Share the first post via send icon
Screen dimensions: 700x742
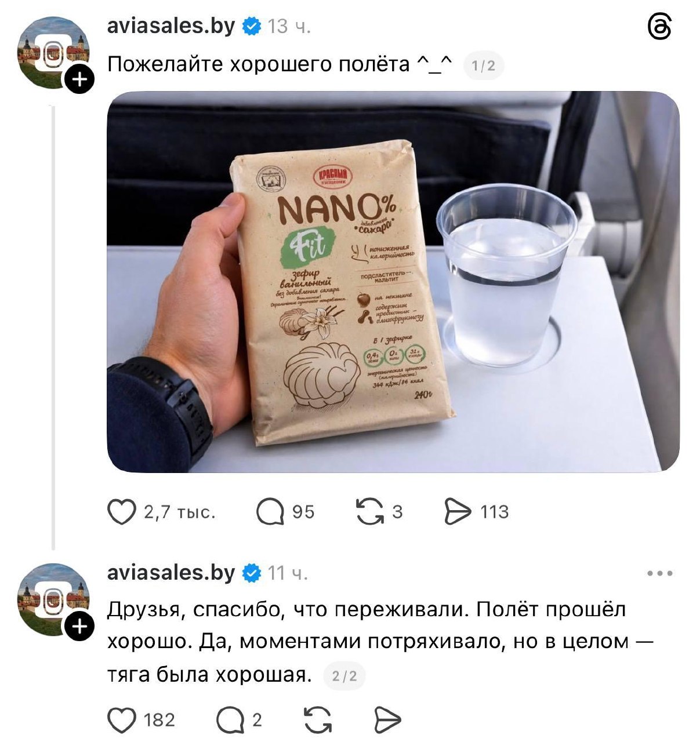pyautogui.click(x=458, y=512)
